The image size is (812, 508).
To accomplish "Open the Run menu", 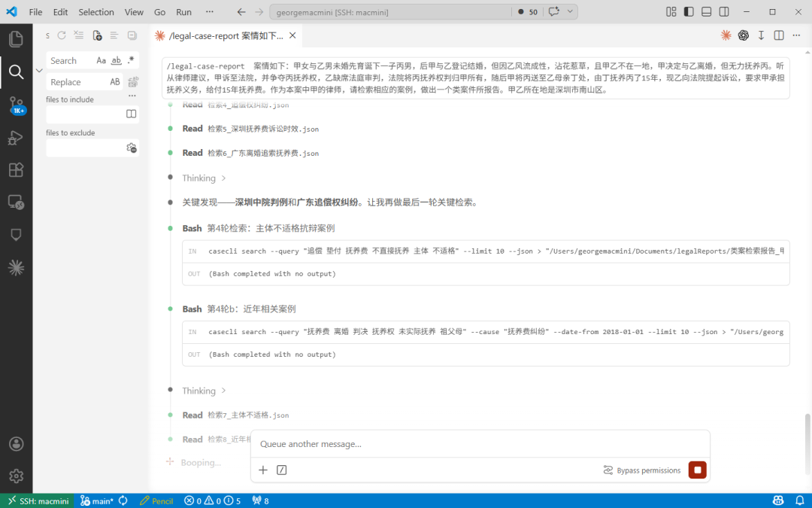I will point(184,12).
